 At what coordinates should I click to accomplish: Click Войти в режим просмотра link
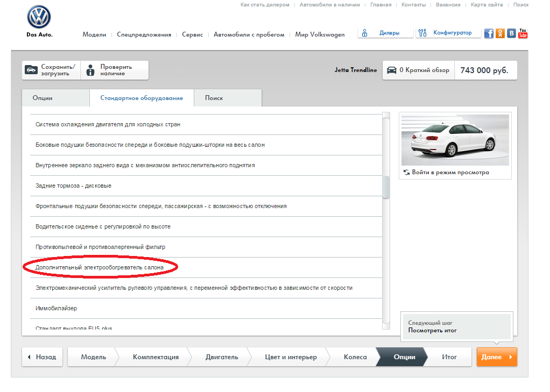[x=450, y=172]
